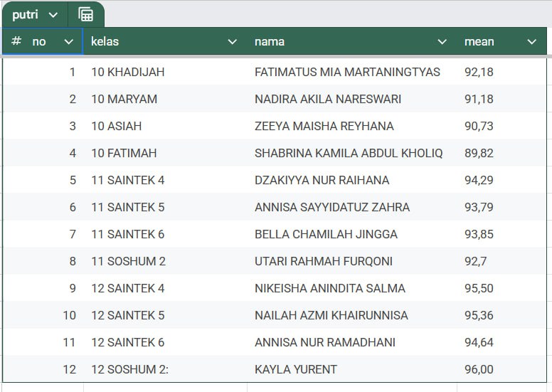Select the 11 SAINTEK 6 cell
This screenshot has height=392, width=552.
(x=128, y=234)
